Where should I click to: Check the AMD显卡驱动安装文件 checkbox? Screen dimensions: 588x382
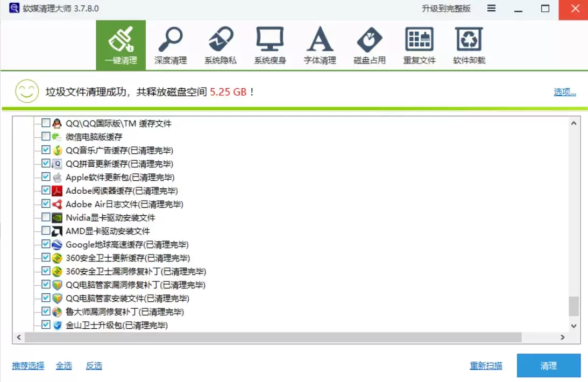46,230
